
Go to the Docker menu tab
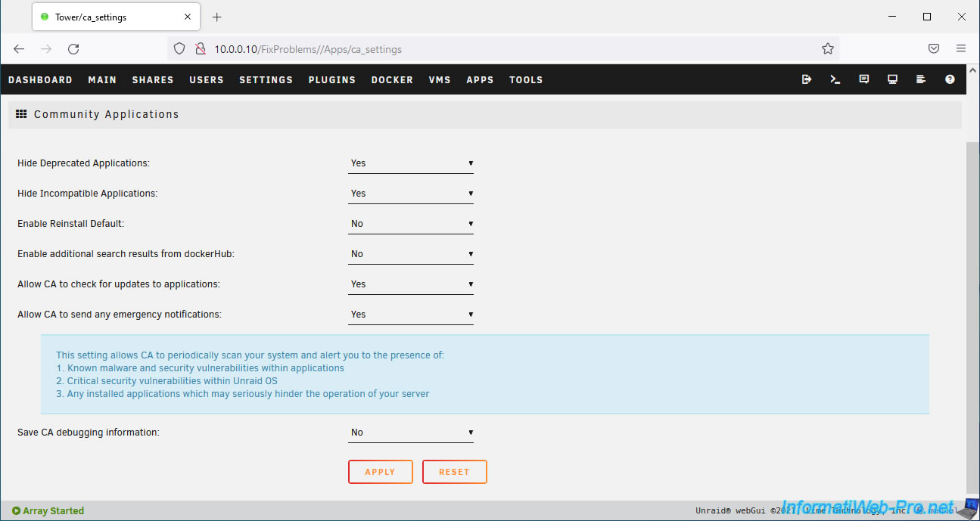(x=392, y=79)
